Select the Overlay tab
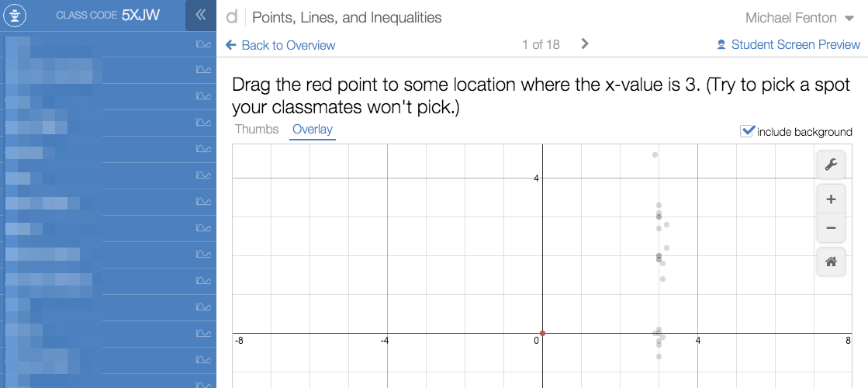The width and height of the screenshot is (868, 388). [x=313, y=130]
